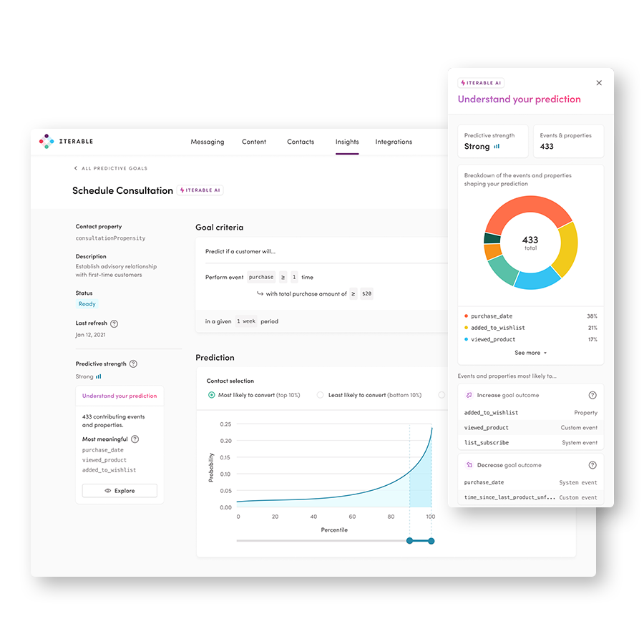Image resolution: width=644 pixels, height=644 pixels.
Task: Click the viewed_product 17% legend row
Action: [531, 339]
